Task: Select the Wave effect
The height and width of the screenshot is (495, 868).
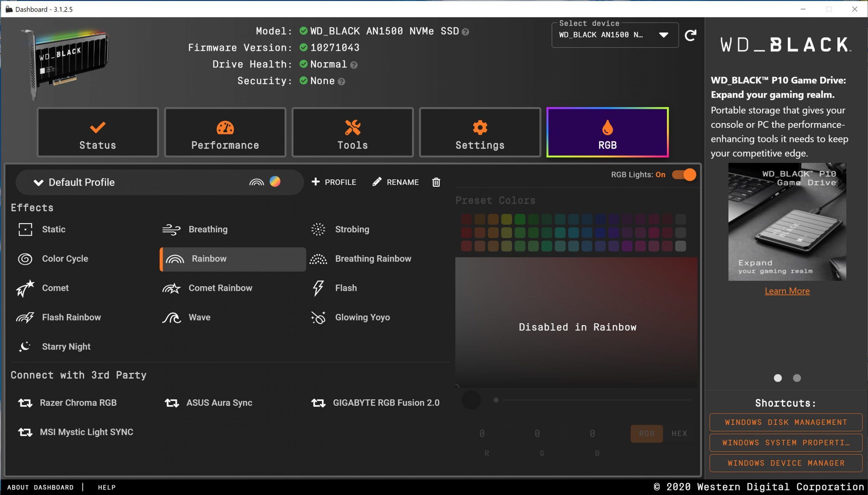Action: pos(199,317)
